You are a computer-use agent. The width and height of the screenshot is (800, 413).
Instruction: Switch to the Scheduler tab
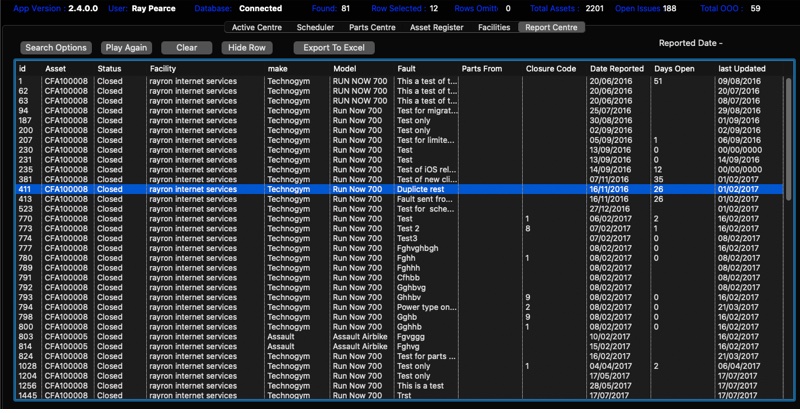tap(315, 28)
